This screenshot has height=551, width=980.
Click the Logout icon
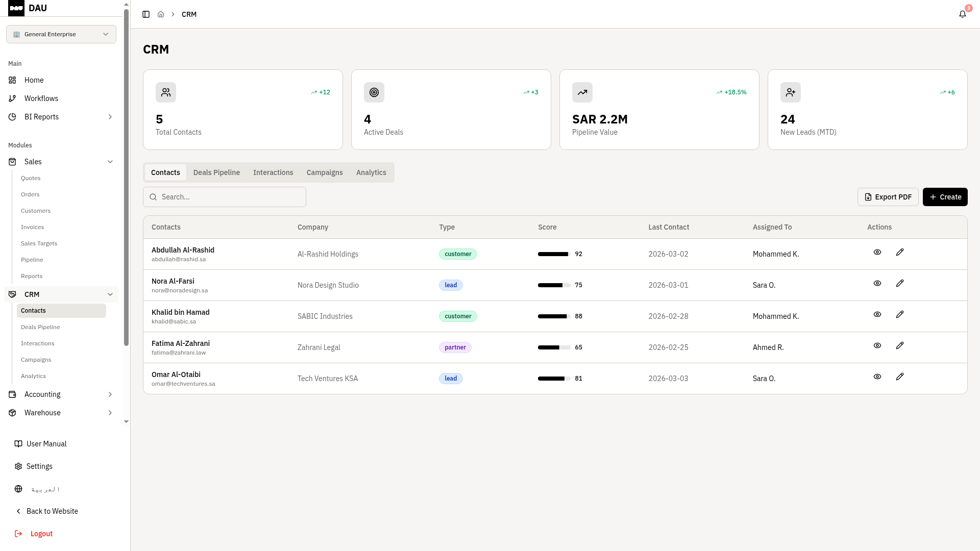click(18, 534)
